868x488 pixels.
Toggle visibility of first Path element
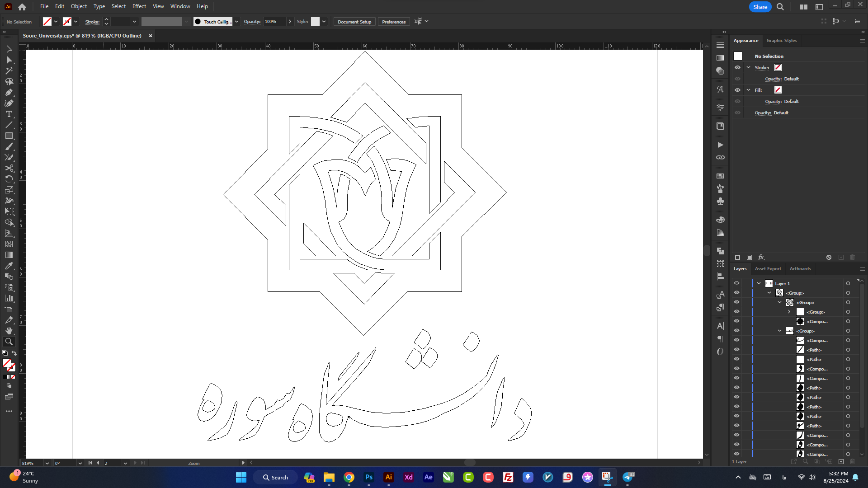point(736,350)
